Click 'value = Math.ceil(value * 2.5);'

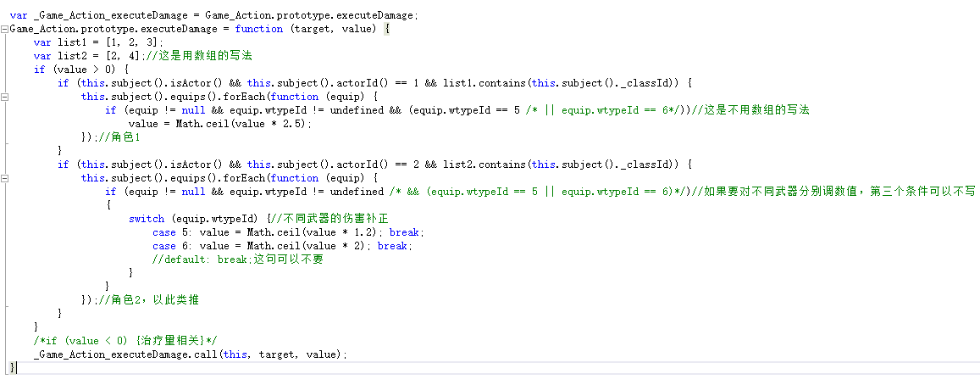[220, 124]
